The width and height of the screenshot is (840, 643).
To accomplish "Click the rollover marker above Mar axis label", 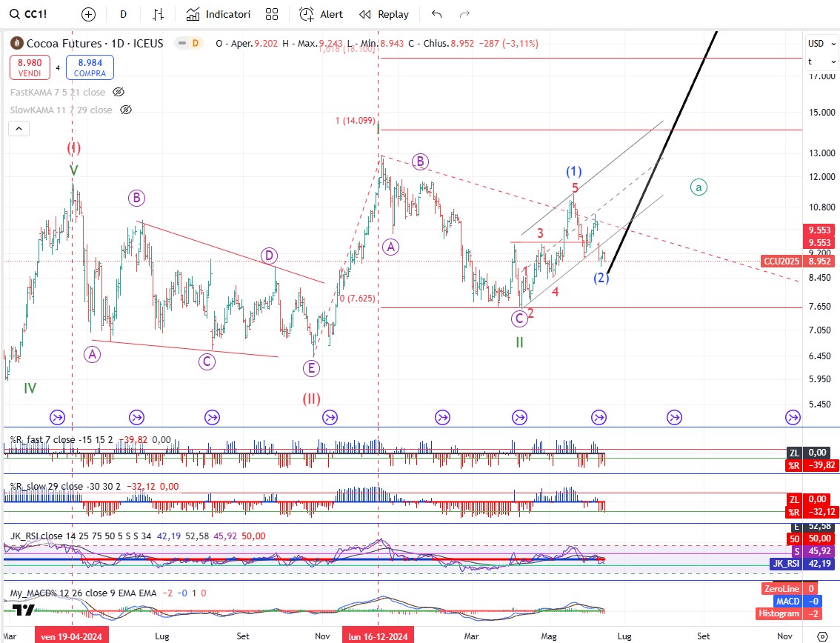I will click(442, 417).
